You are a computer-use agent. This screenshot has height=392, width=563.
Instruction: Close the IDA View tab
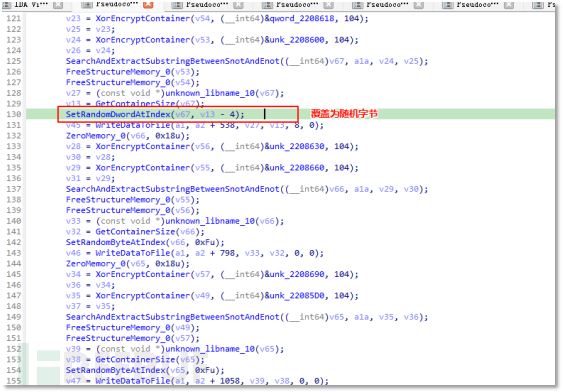click(58, 5)
